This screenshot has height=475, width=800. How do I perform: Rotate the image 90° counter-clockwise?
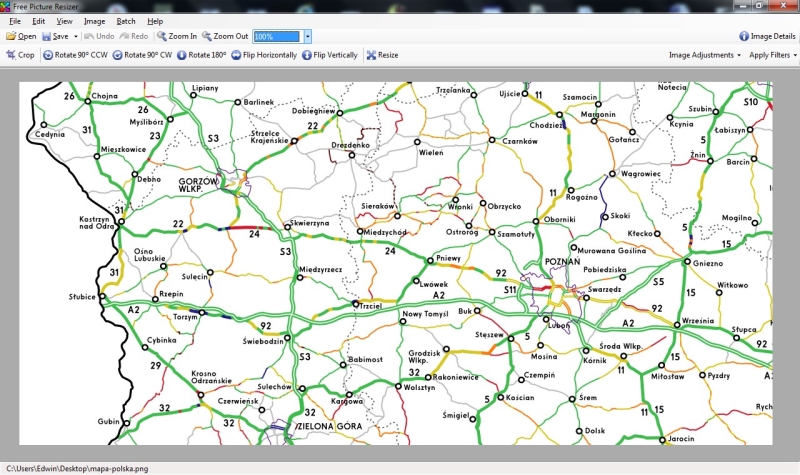[75, 55]
